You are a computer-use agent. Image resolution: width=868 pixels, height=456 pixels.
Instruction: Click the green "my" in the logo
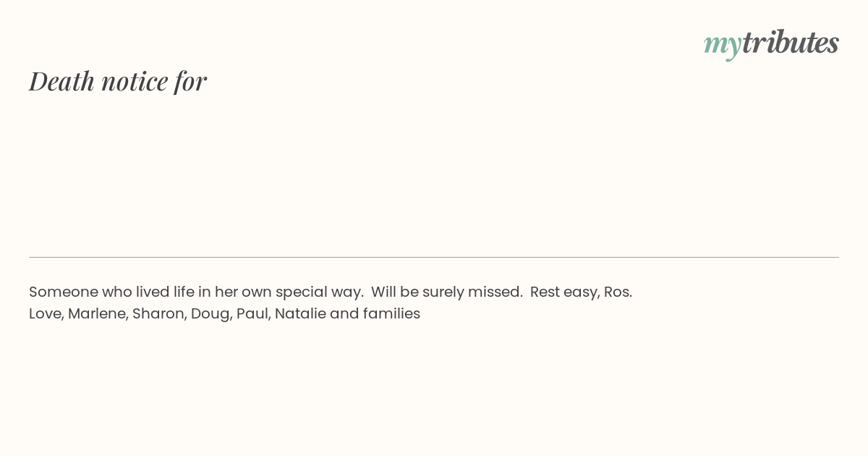(x=722, y=46)
